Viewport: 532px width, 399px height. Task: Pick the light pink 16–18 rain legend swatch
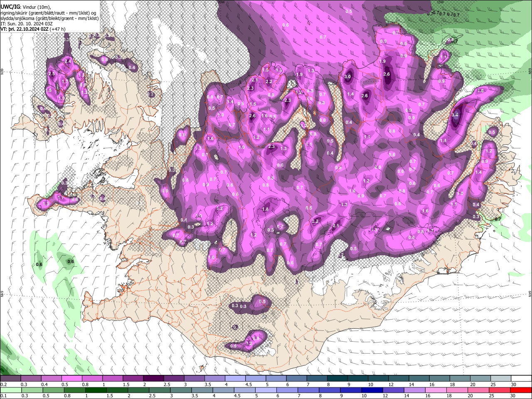(436, 390)
